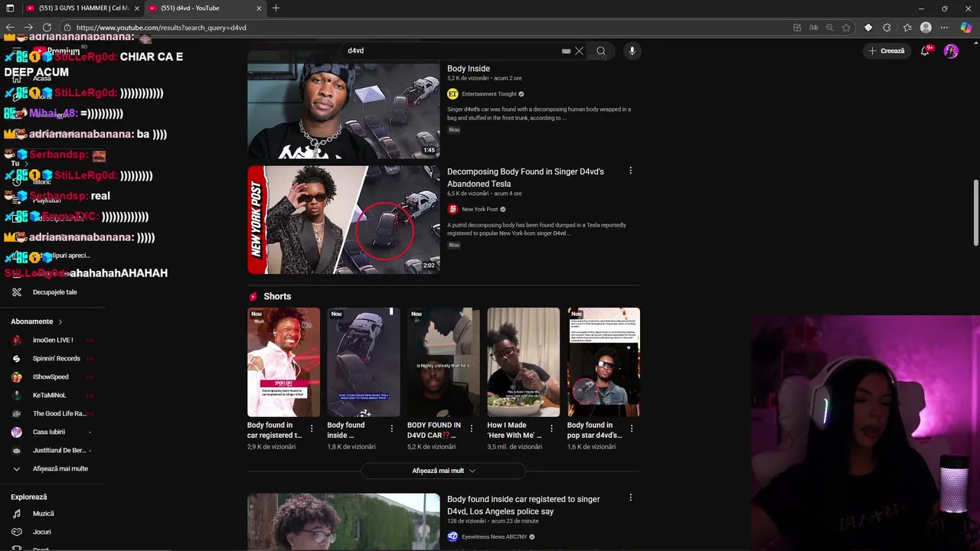Run search with the YouTube magnifier button
The height and width of the screenshot is (551, 980).
point(601,51)
